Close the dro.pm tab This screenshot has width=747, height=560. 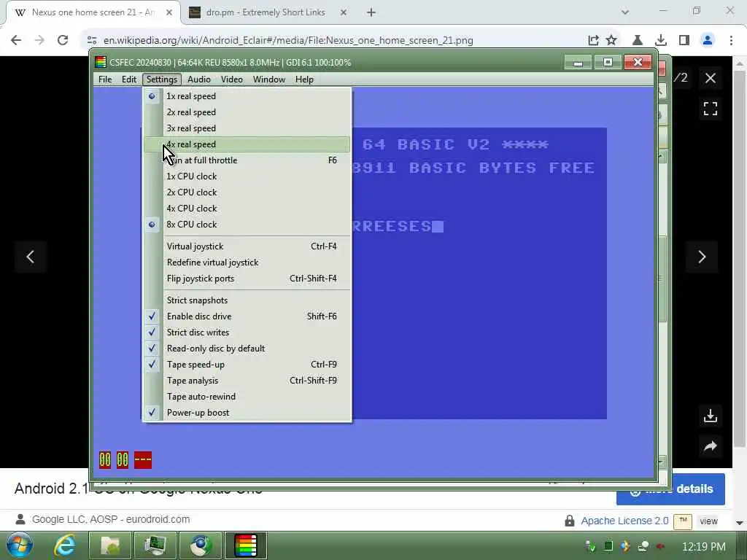(x=344, y=12)
